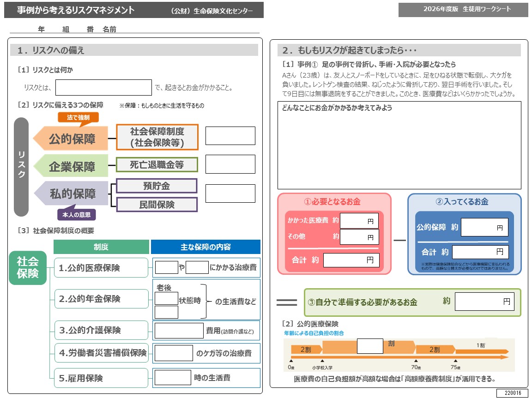Click the blank box before 費用(訪問介護など)
Image resolution: width=532 pixels, height=399 pixels.
[179, 331]
